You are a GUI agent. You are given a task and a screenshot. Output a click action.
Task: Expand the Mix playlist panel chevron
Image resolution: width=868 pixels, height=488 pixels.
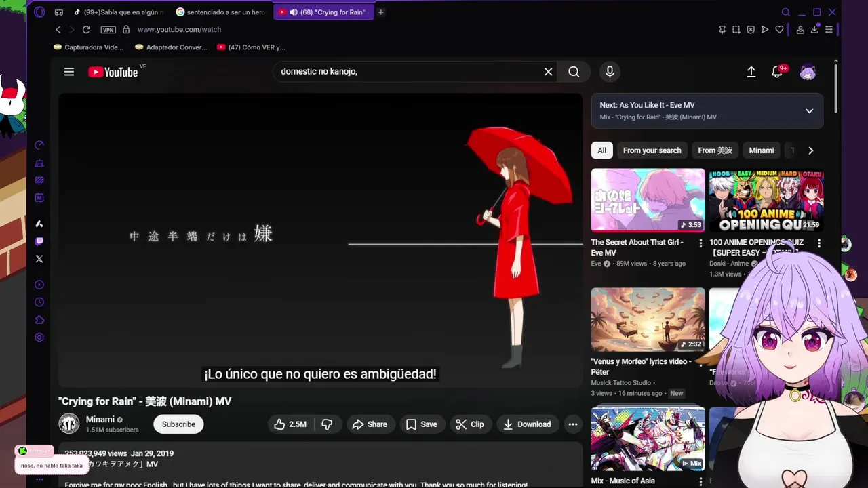point(809,111)
